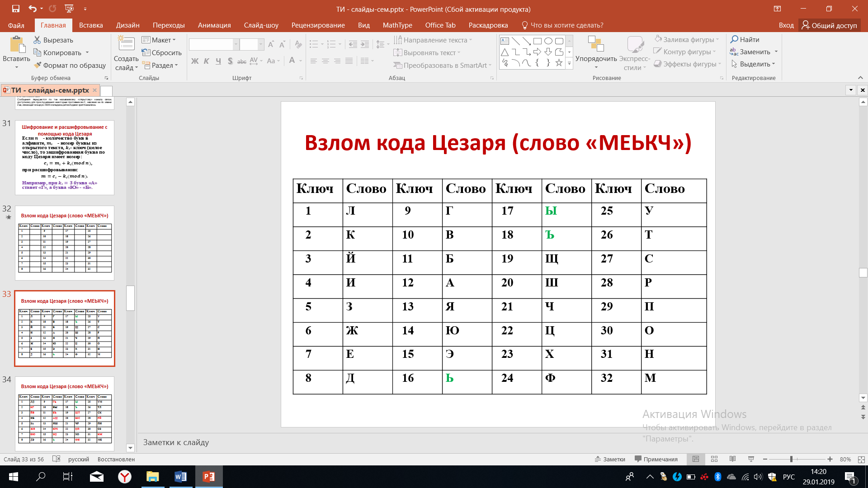The width and height of the screenshot is (868, 488).
Task: Click the Share (Общий доступ) button
Action: [829, 25]
